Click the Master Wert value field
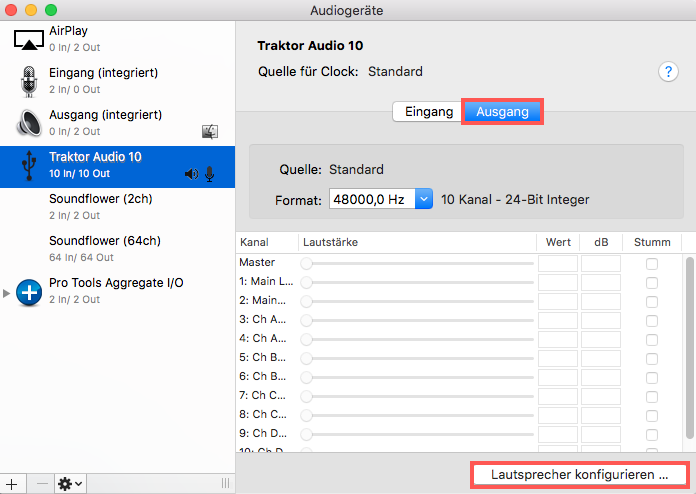 pos(558,264)
